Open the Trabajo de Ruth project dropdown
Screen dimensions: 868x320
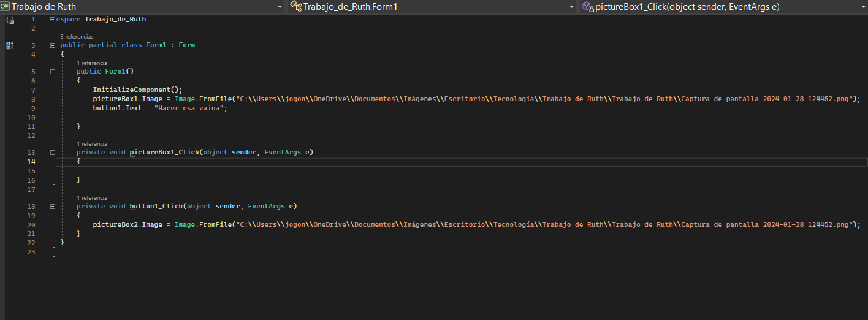point(280,7)
